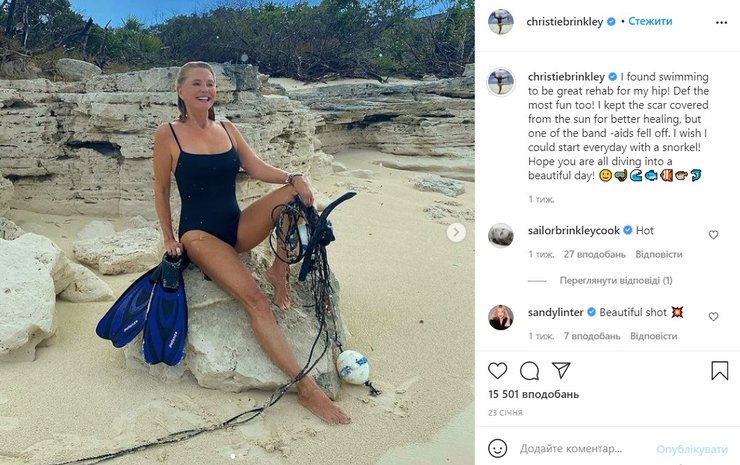
Task: Type in the Додайте коментар field
Action: tap(580, 449)
